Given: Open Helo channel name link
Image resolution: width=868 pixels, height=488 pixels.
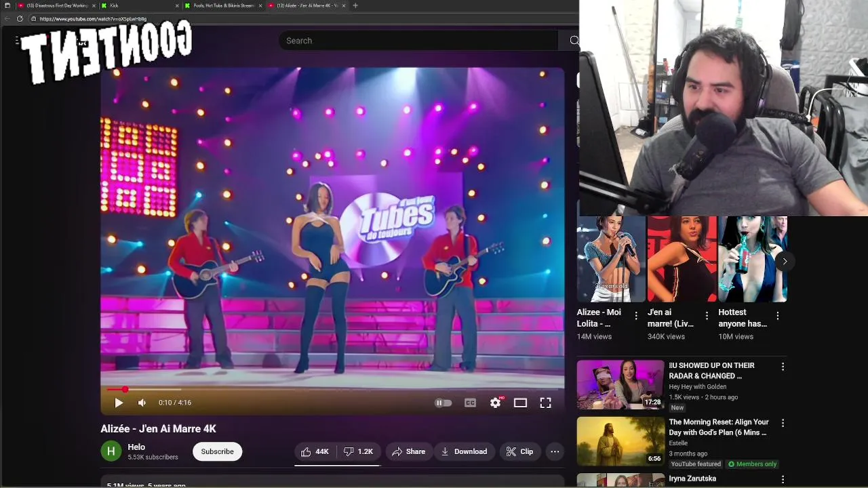Looking at the screenshot, I should [x=136, y=447].
